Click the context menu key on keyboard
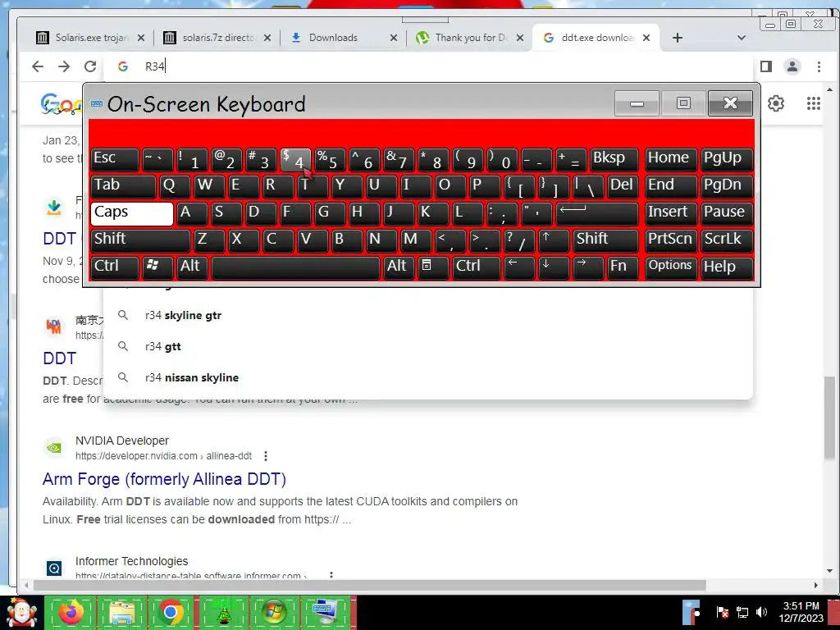The width and height of the screenshot is (840, 630). (x=432, y=267)
